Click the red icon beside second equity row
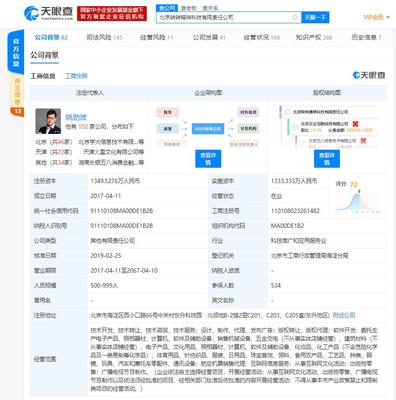Screen dimensions: 396x400 coord(355,124)
